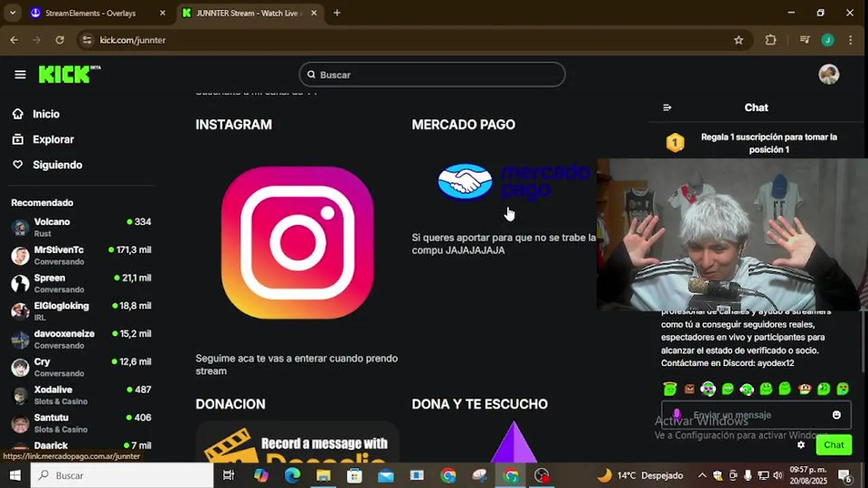The width and height of the screenshot is (868, 488).
Task: Open a new browser tab
Action: pos(337,13)
